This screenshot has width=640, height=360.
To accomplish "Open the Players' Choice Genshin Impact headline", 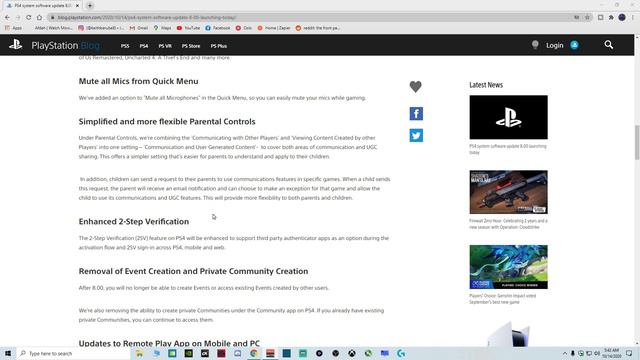I will pyautogui.click(x=502, y=299).
